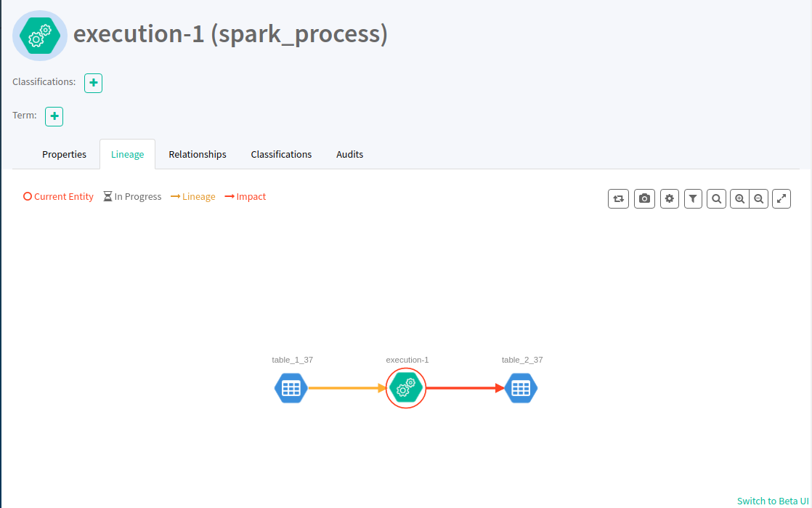812x508 pixels.
Task: Refresh the lineage graph
Action: pyautogui.click(x=618, y=198)
